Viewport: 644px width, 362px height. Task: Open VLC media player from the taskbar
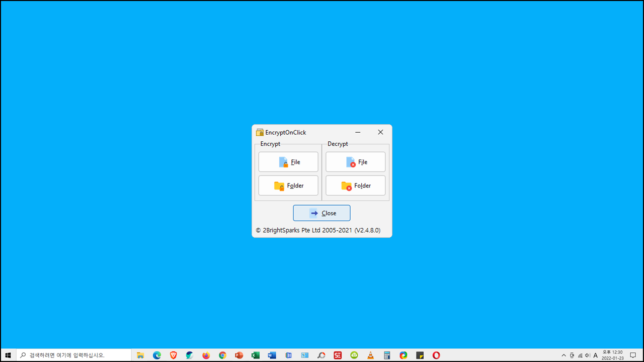pyautogui.click(x=370, y=355)
